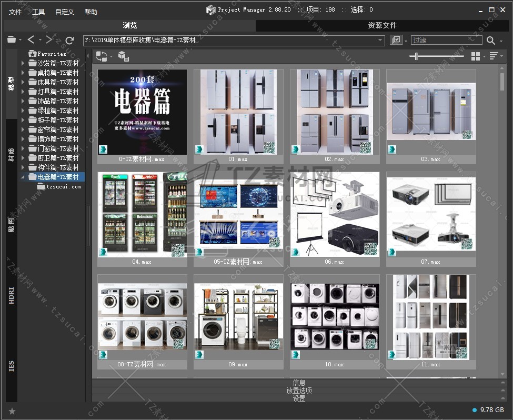Screen dimensions: 513x420
Task: Click the sort order icon
Action: click(x=494, y=56)
